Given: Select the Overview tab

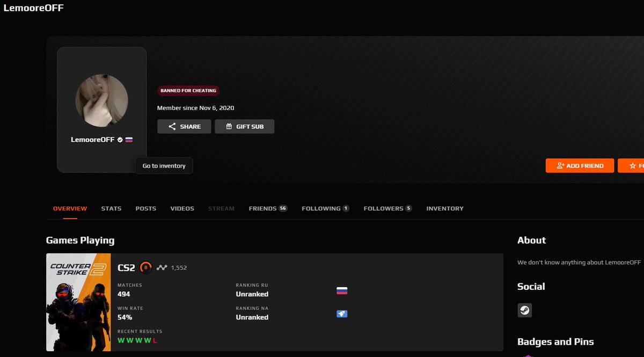Looking at the screenshot, I should [x=70, y=208].
